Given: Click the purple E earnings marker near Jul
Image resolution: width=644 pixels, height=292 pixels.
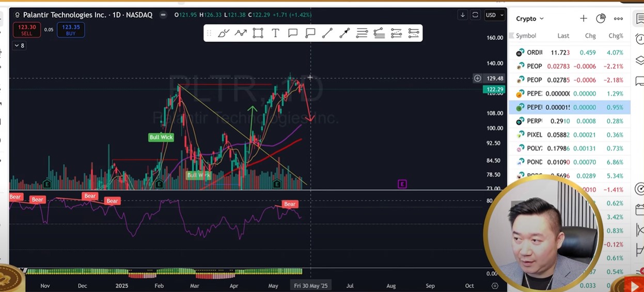Looking at the screenshot, I should pos(402,184).
